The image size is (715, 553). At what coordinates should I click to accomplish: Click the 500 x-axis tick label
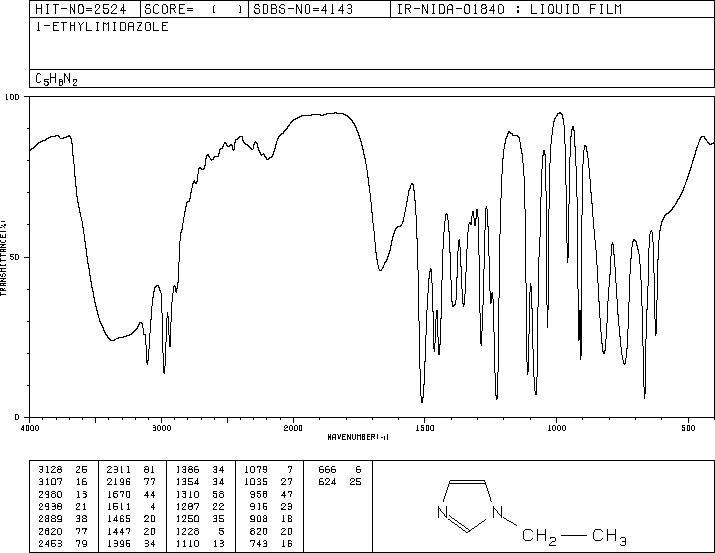click(x=688, y=428)
